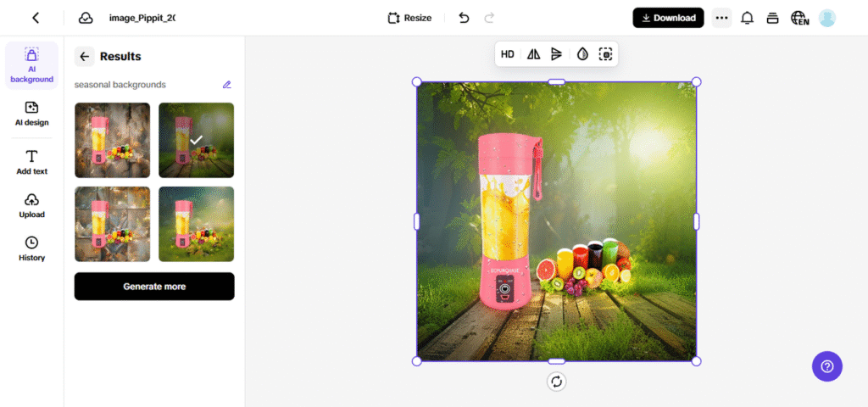Open the notifications bell
The width and height of the screenshot is (868, 407).
point(747,18)
